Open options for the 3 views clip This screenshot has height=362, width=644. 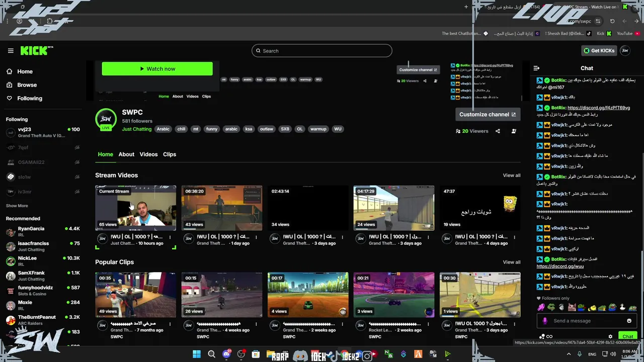pos(428,324)
